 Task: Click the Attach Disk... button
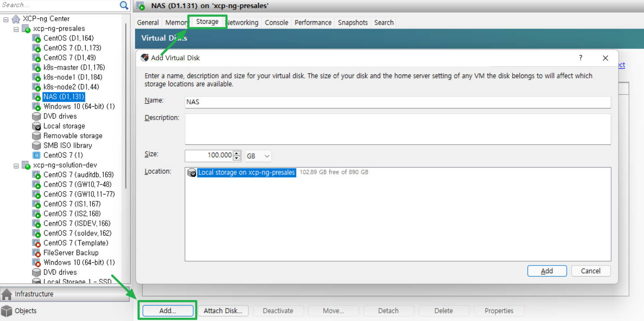click(x=223, y=311)
